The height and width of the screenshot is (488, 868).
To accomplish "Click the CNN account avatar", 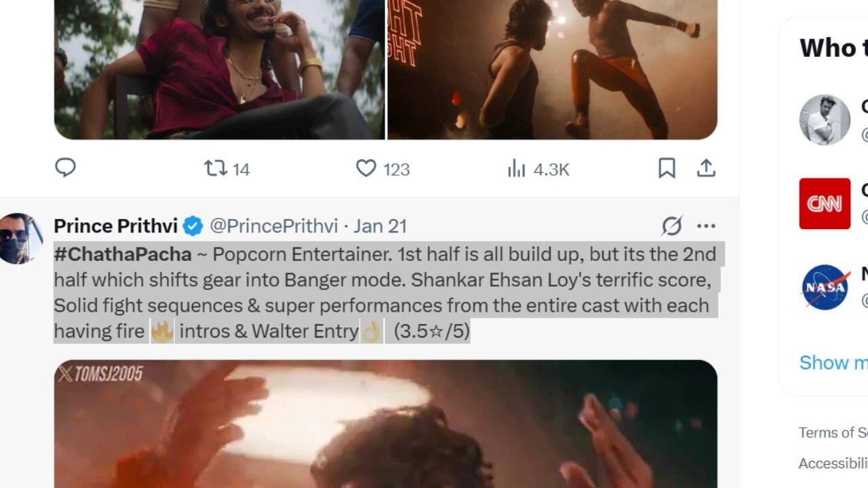I will [x=825, y=203].
